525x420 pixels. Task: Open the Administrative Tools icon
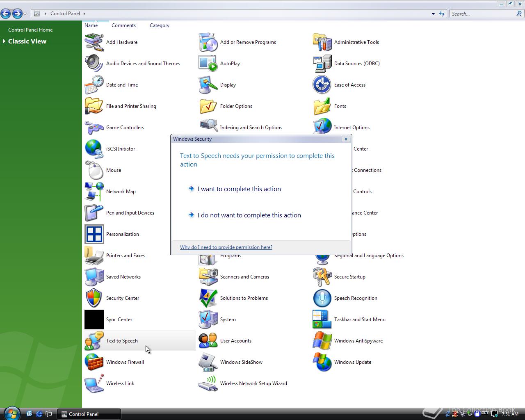click(x=322, y=42)
